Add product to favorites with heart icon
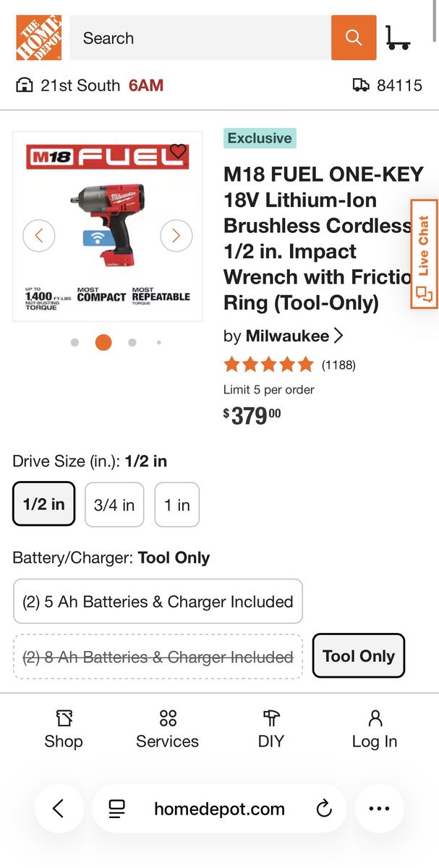439x868 pixels. (x=178, y=152)
